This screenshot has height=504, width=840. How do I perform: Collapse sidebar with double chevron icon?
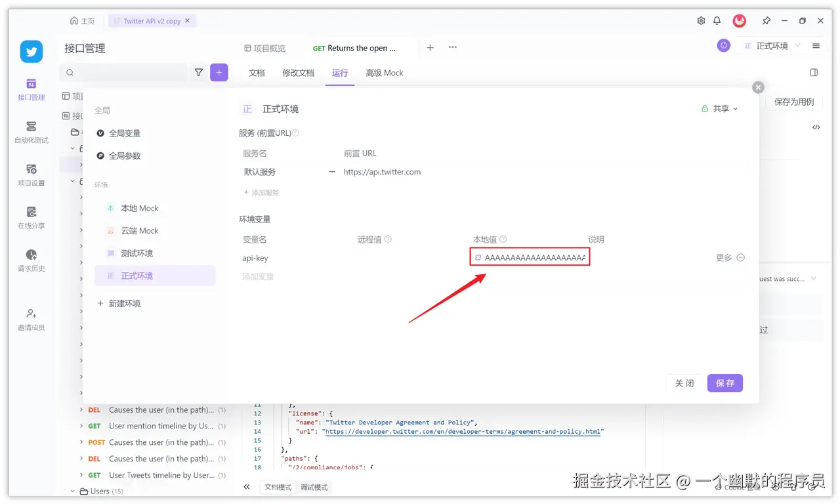coord(247,487)
